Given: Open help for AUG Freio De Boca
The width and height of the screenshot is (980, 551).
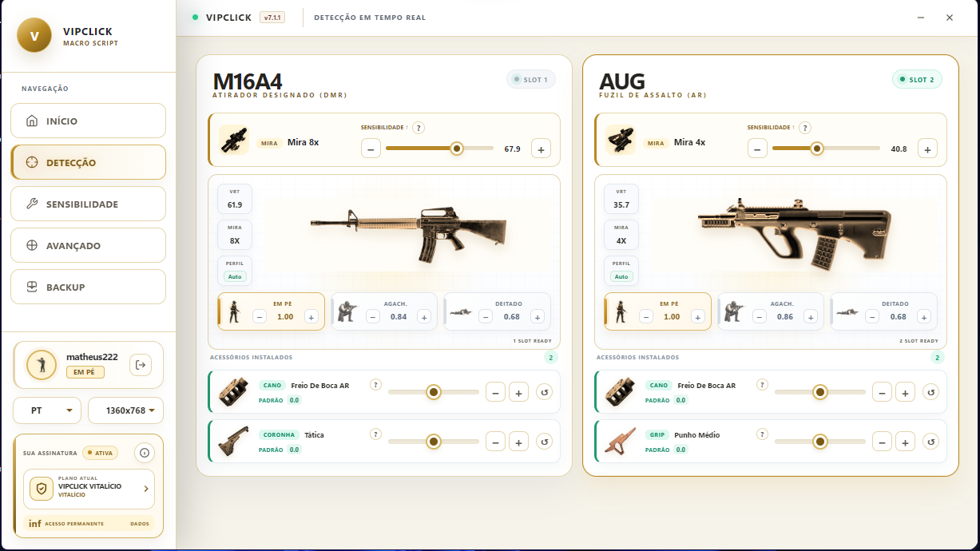Looking at the screenshot, I should coord(762,385).
